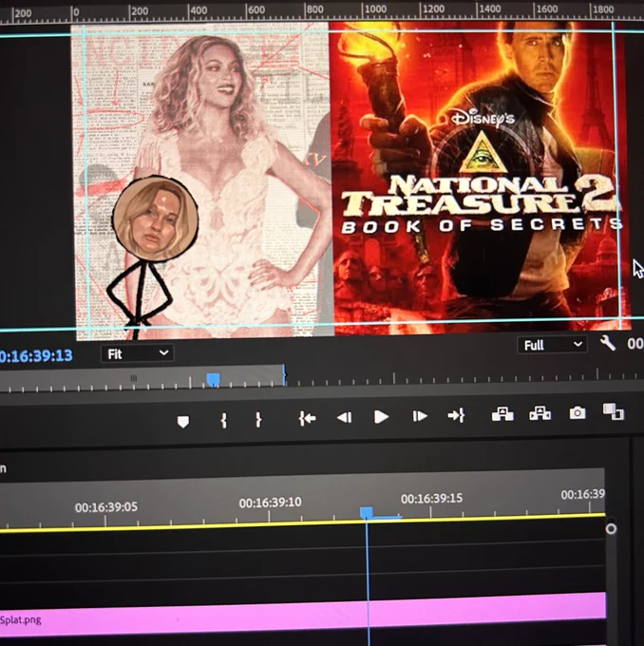
Task: Step forward one frame
Action: coord(420,416)
